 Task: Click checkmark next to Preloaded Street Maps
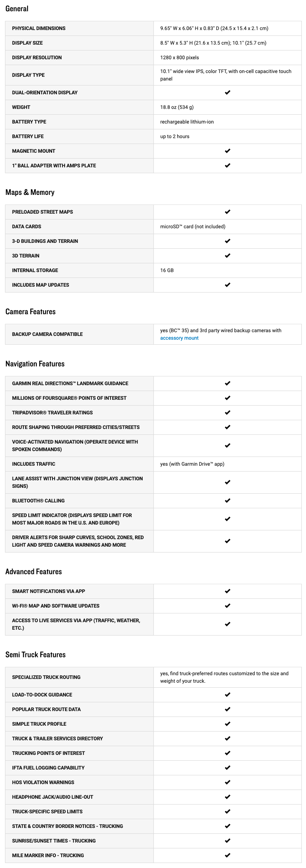pyautogui.click(x=227, y=212)
